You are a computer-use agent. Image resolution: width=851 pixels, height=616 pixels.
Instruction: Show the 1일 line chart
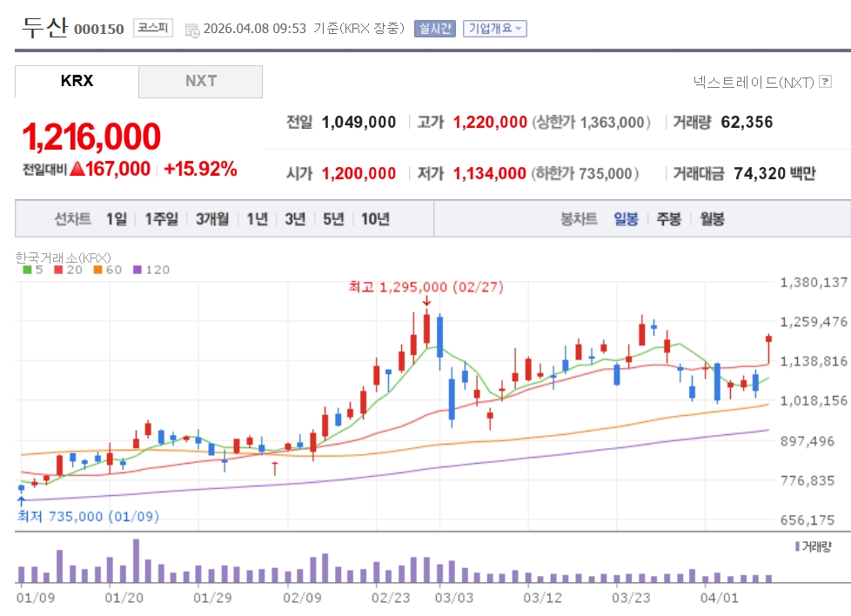pos(117,218)
